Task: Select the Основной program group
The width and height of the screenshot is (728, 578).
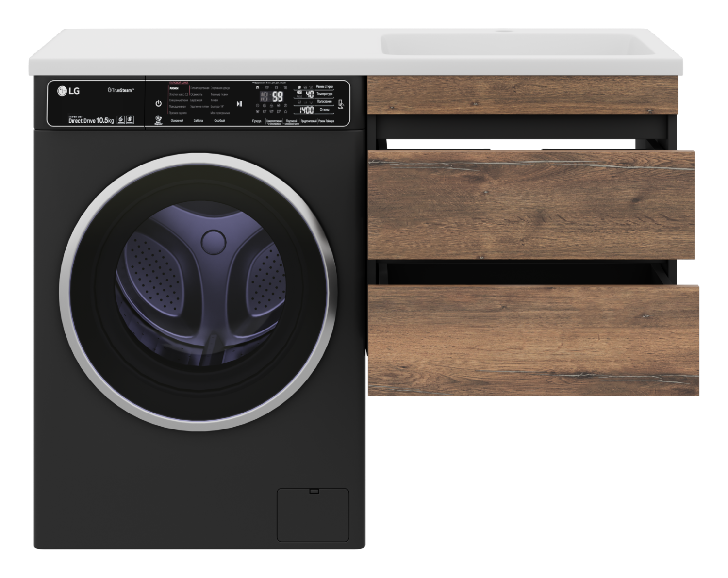Action: [x=178, y=120]
